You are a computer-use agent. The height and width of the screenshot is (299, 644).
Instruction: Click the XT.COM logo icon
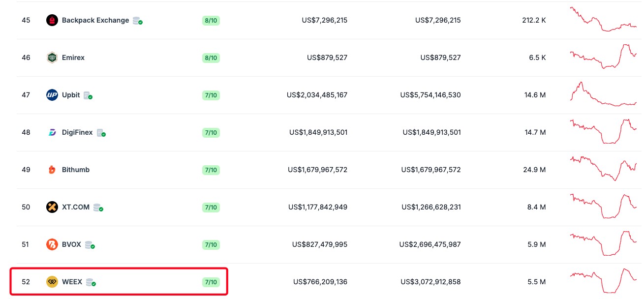[x=52, y=207]
